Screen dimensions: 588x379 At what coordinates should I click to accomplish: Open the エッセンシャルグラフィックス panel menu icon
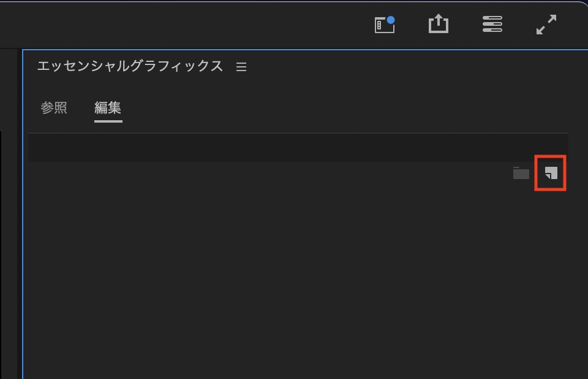[x=241, y=67]
